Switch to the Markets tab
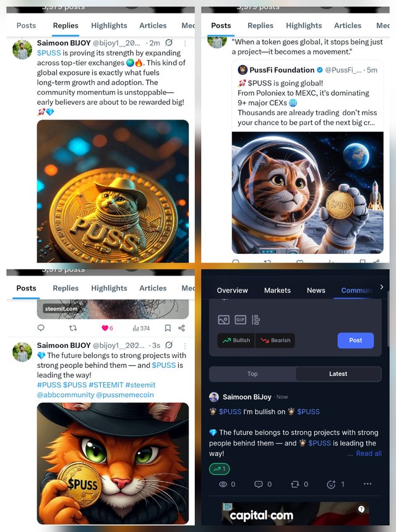The image size is (396, 532). (x=277, y=290)
